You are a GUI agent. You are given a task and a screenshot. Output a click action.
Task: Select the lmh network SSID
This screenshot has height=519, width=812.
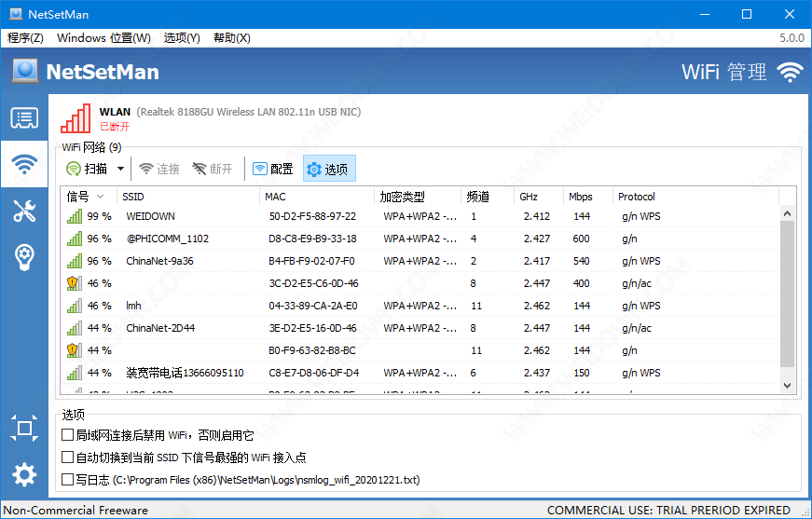[x=133, y=306]
